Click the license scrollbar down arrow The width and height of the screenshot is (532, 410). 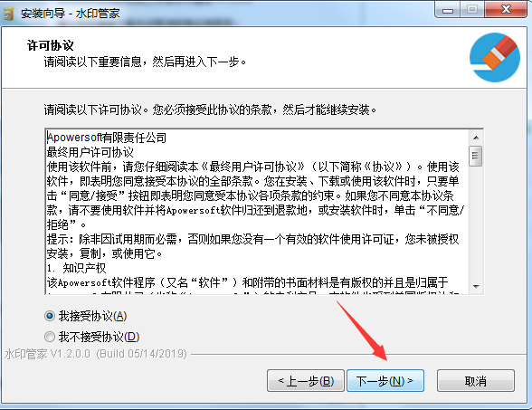pos(476,286)
